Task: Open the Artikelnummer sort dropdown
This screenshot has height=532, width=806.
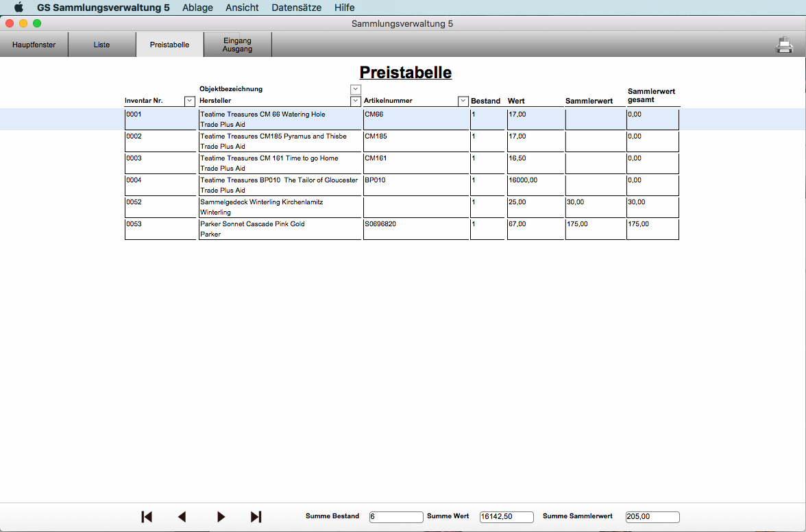Action: [x=463, y=101]
